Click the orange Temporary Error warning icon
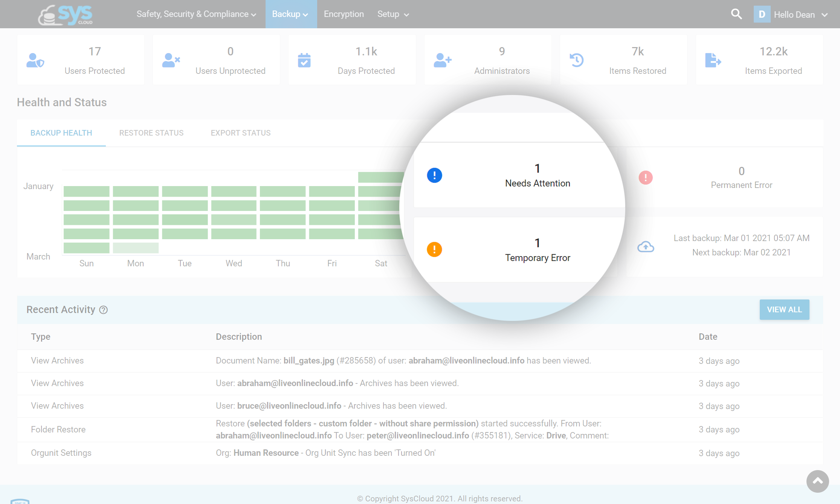This screenshot has height=504, width=840. click(x=434, y=249)
